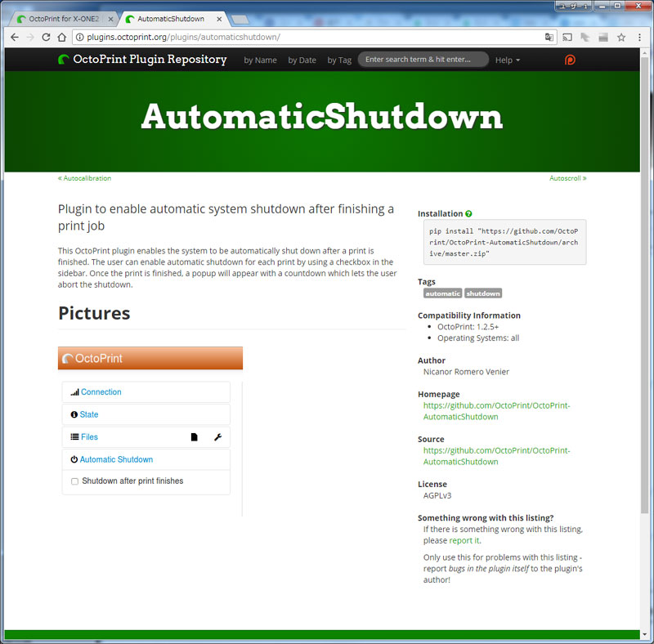Screen dimensions: 654x644
Task: Click the site info icon in address bar
Action: pos(79,37)
